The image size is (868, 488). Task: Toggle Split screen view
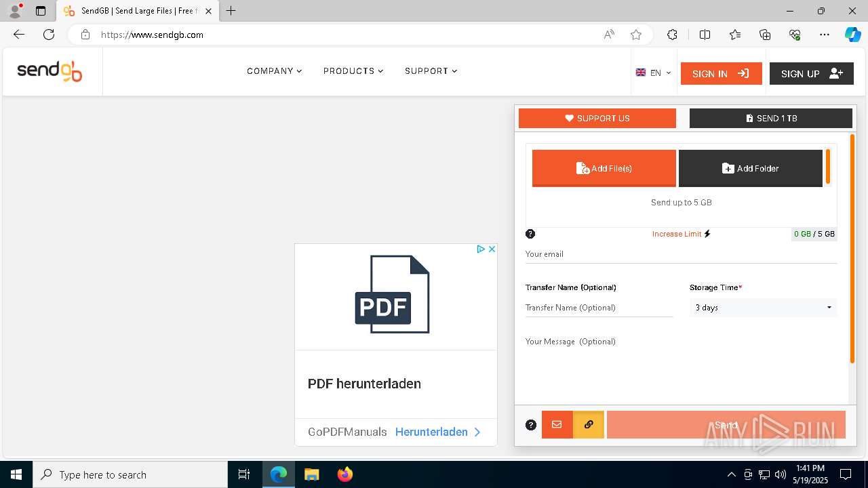point(705,35)
